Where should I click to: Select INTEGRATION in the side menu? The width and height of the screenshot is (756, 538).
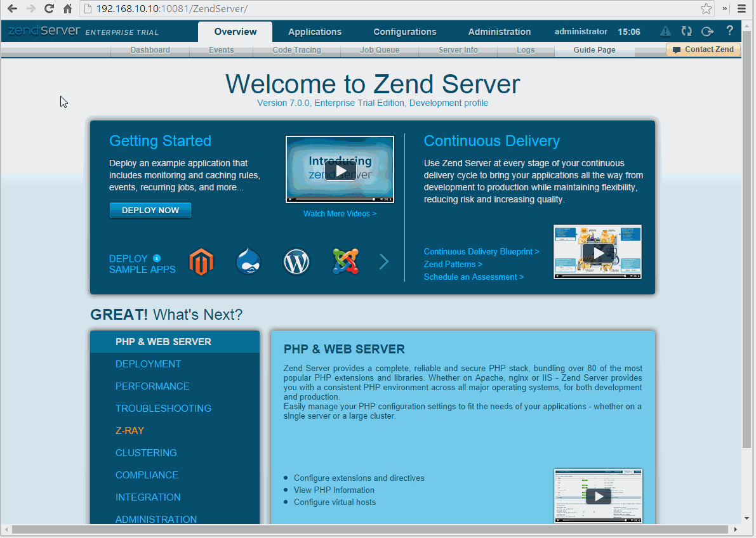(175, 497)
